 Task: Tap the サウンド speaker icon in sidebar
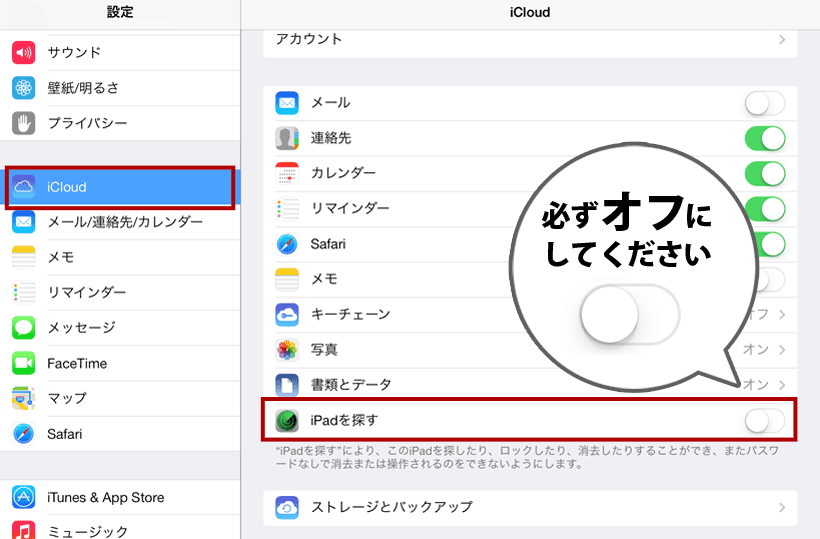24,52
